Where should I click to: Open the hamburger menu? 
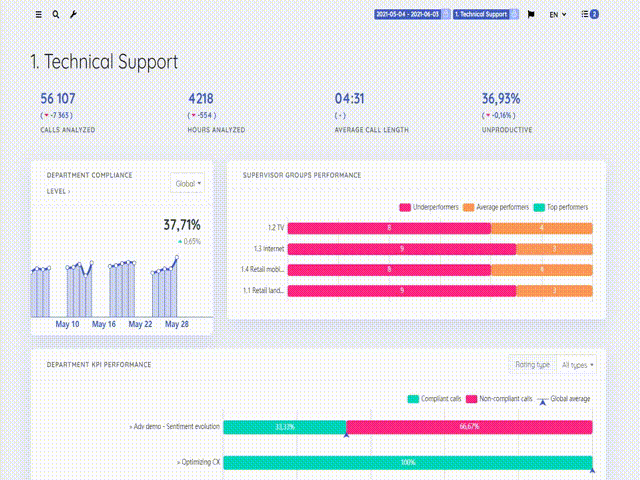click(x=39, y=15)
